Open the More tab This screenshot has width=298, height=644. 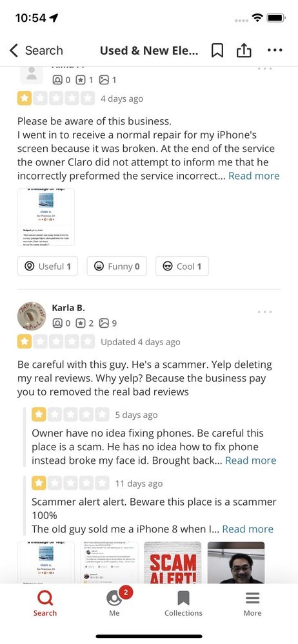[x=252, y=603]
